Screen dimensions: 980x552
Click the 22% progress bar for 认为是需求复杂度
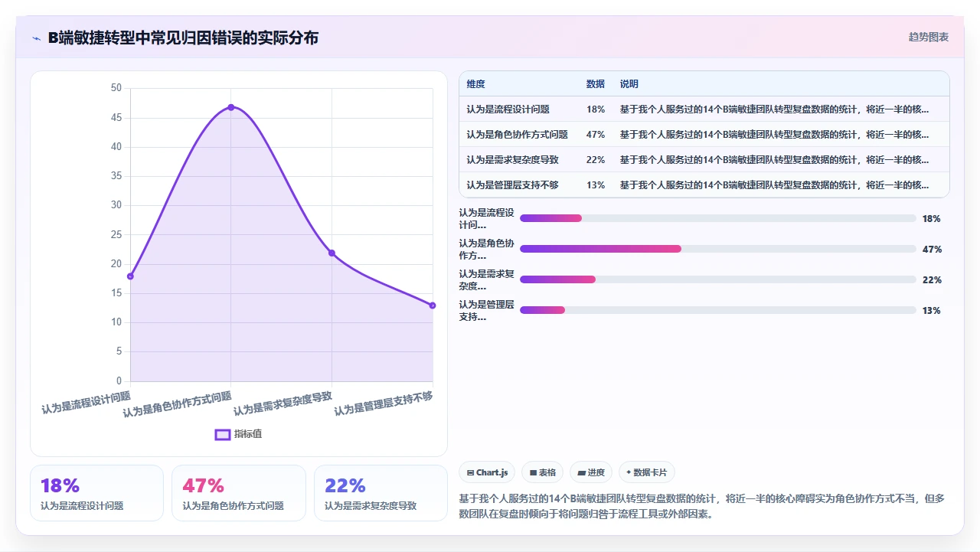pyautogui.click(x=717, y=279)
